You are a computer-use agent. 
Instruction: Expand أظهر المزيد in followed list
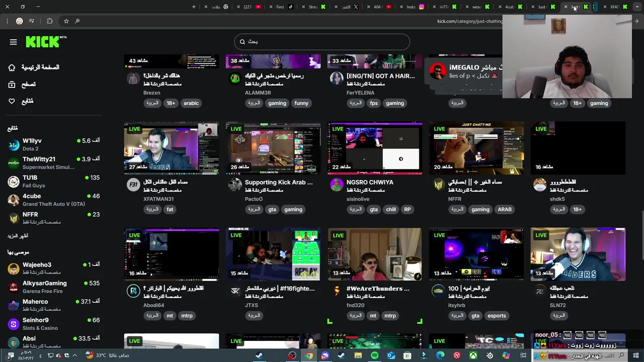coord(18,236)
